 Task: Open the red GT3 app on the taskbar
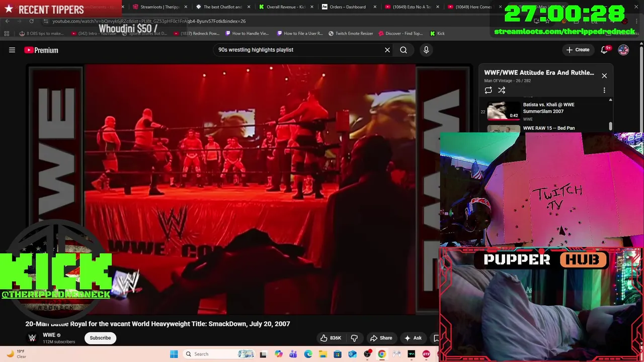[426, 354]
